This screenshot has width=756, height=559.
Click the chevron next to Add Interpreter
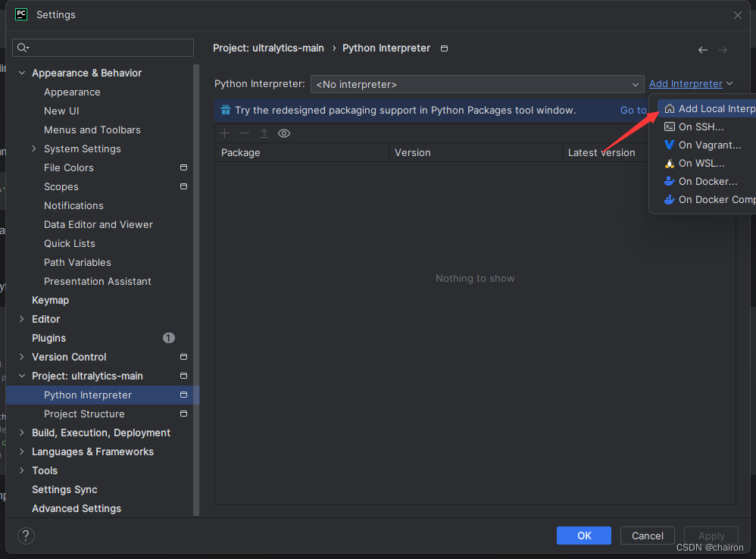(729, 84)
